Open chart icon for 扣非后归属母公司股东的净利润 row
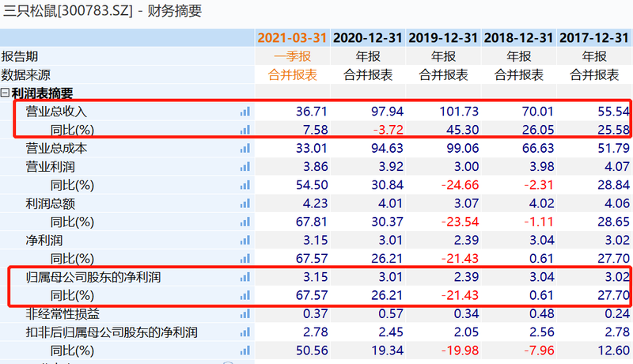633x364 pixels. pos(245,332)
